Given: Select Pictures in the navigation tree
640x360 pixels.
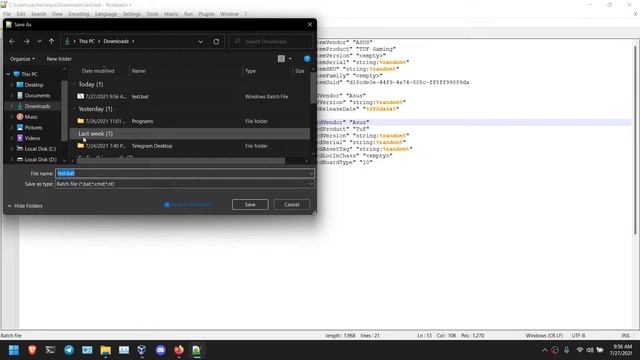Looking at the screenshot, I should pos(33,127).
